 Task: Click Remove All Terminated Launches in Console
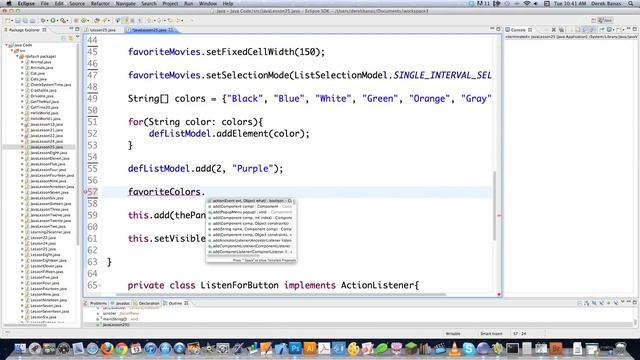(x=562, y=29)
